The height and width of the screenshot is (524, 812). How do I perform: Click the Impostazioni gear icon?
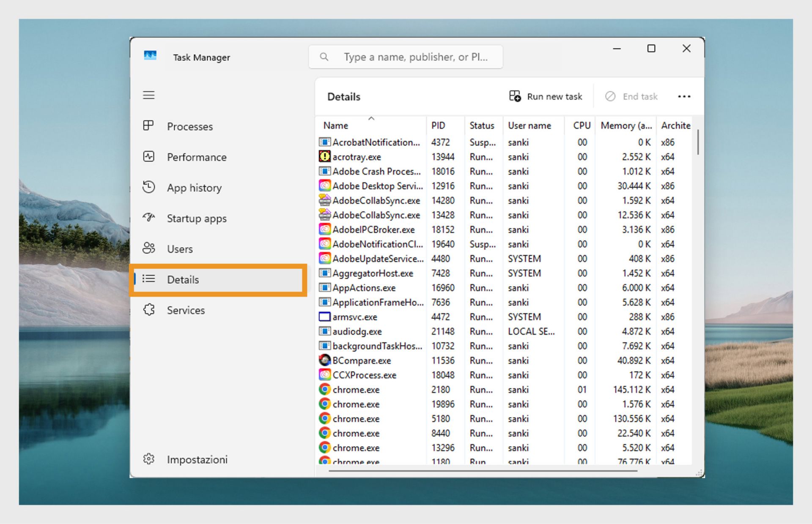pyautogui.click(x=148, y=459)
